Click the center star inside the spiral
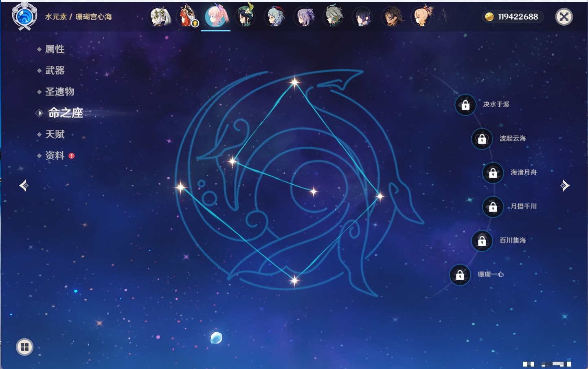The height and width of the screenshot is (369, 588). pos(314,191)
